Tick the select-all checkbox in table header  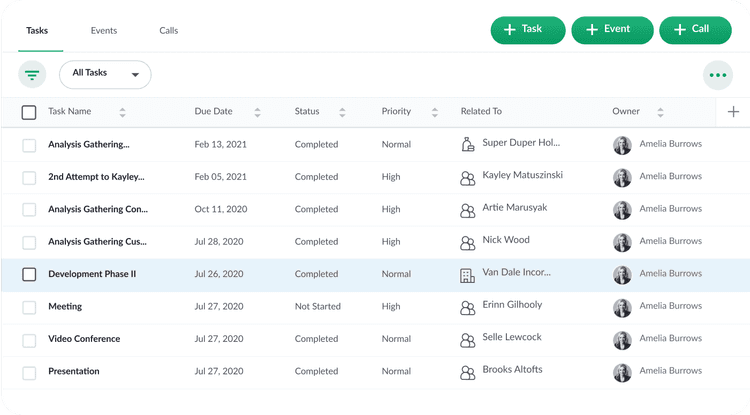(x=29, y=112)
